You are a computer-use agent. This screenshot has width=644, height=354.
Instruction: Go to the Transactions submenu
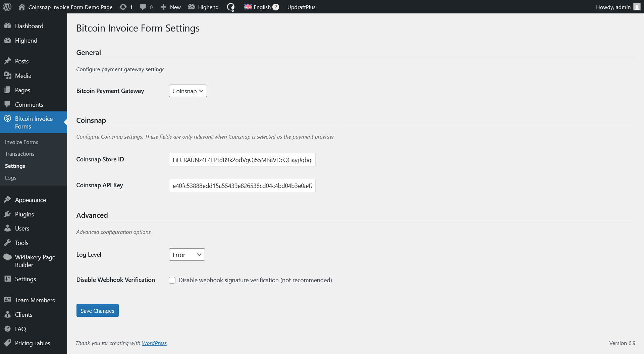click(x=20, y=154)
